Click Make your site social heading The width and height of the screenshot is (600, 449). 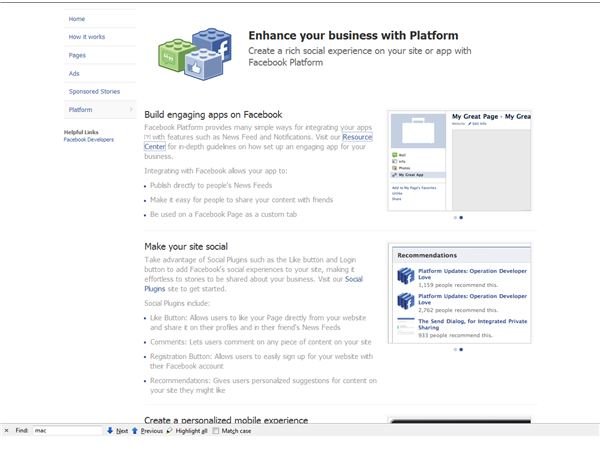[x=186, y=247]
